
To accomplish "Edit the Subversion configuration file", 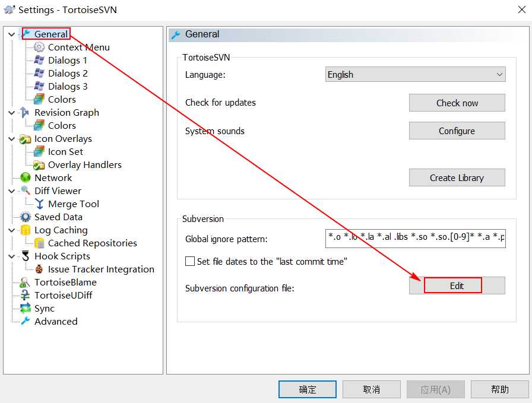I will click(x=457, y=285).
